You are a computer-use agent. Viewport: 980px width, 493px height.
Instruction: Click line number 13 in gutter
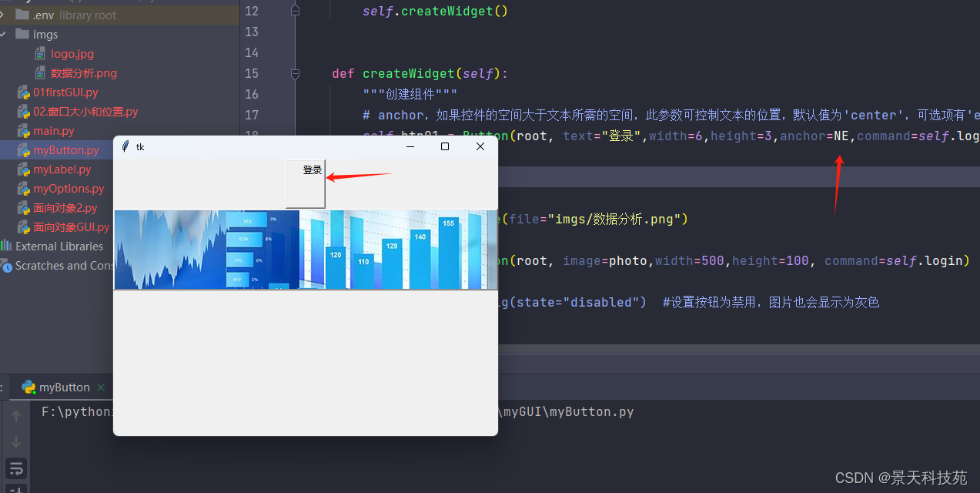pos(252,32)
